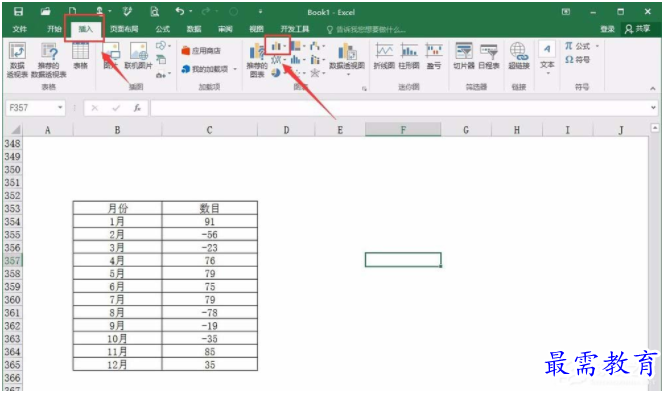
Task: Select row 357 header
Action: (x=12, y=260)
